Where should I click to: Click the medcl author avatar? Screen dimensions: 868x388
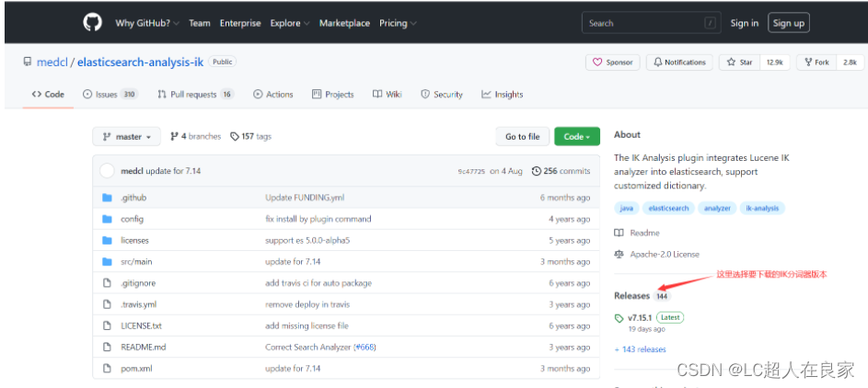107,171
